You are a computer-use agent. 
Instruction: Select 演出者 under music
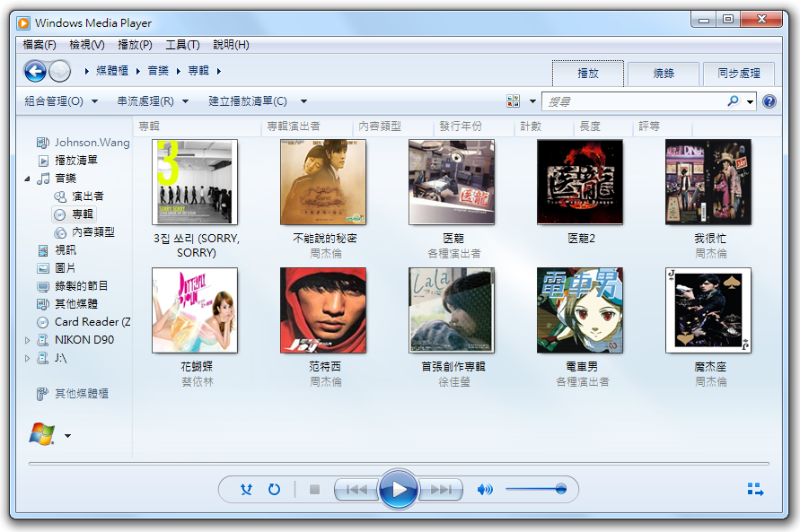(x=79, y=196)
